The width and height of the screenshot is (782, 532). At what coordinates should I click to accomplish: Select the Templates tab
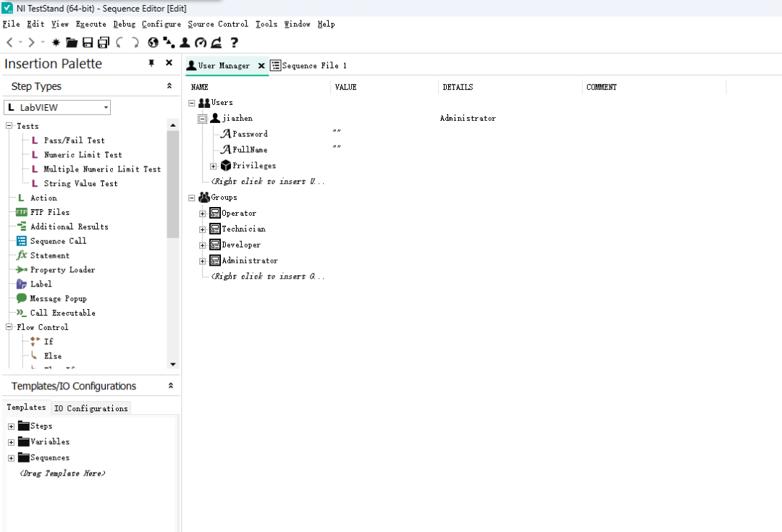pos(27,408)
